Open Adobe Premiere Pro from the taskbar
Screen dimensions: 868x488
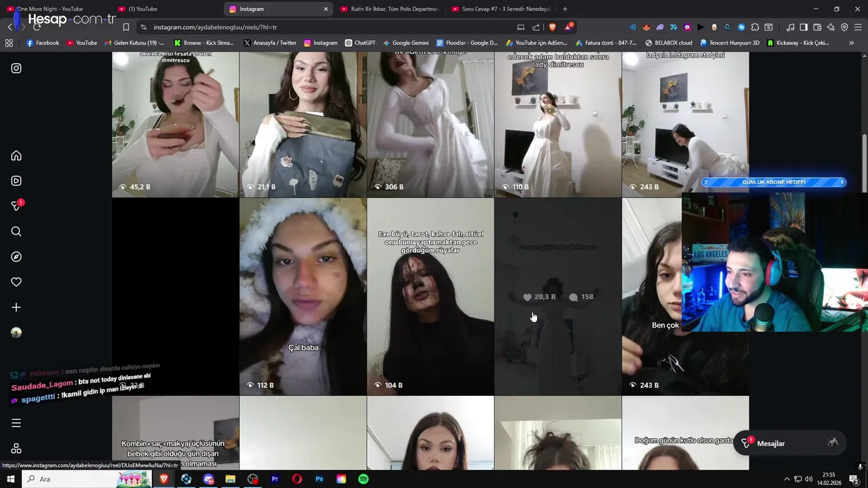(275, 479)
